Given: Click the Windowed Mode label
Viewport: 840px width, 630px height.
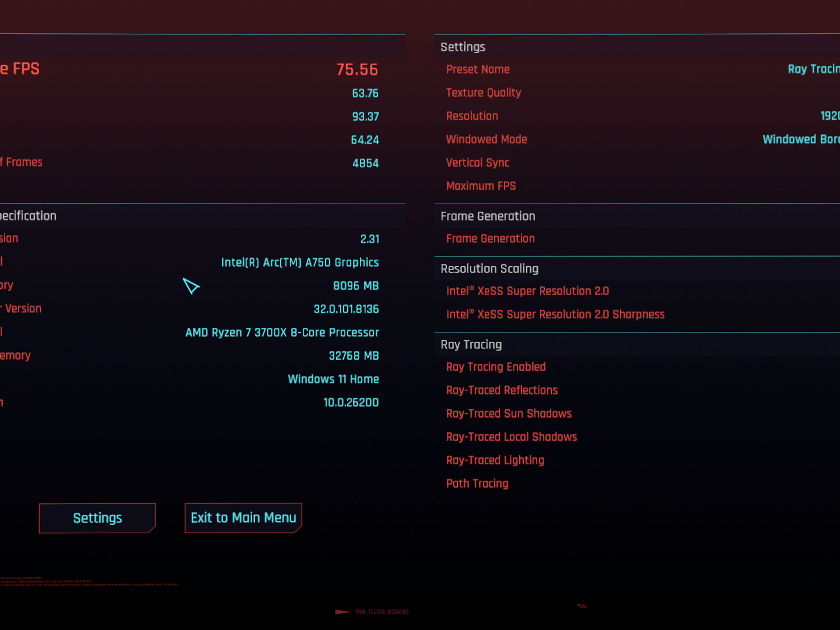Looking at the screenshot, I should tap(486, 140).
